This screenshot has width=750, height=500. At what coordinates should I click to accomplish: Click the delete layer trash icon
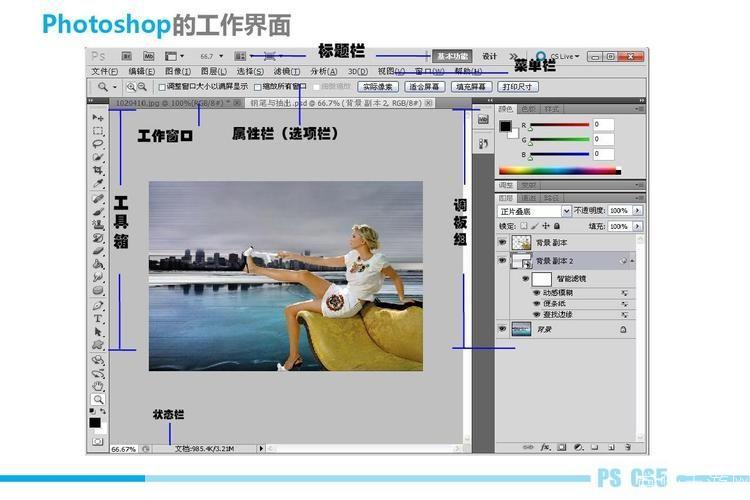(x=628, y=447)
